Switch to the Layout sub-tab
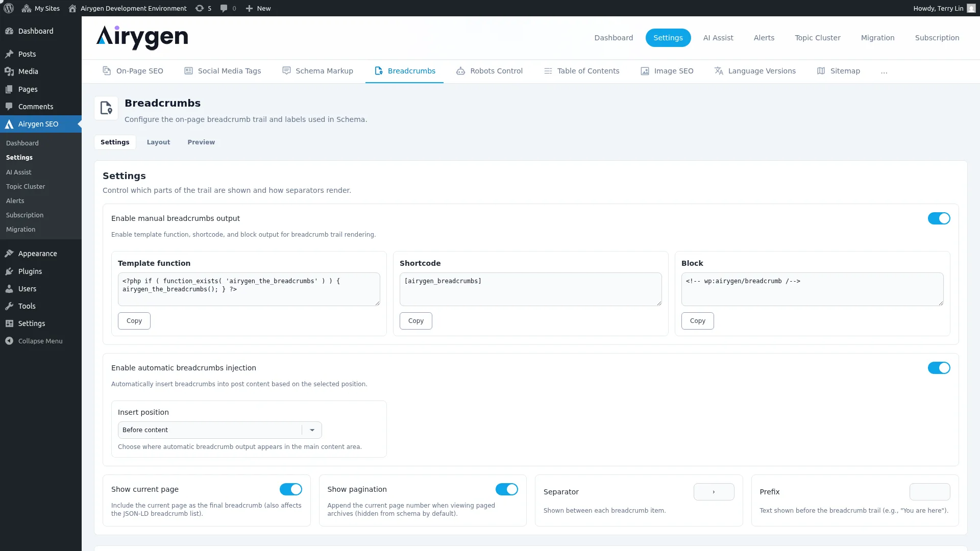The height and width of the screenshot is (551, 980). (x=158, y=142)
